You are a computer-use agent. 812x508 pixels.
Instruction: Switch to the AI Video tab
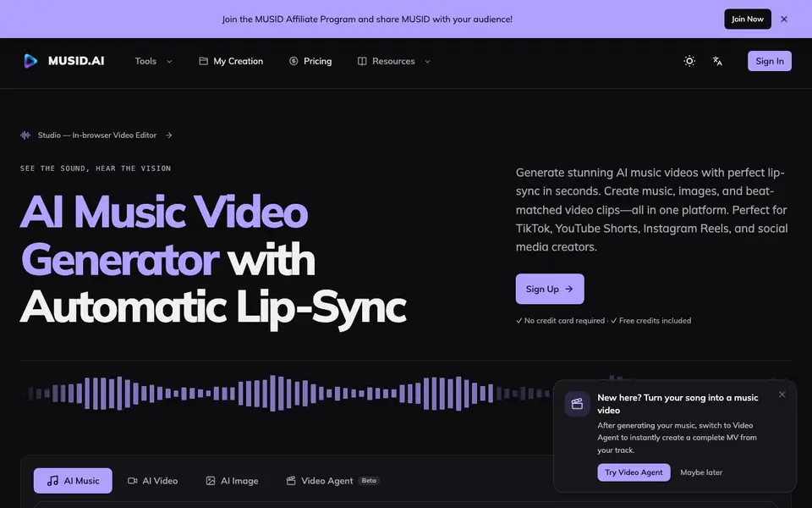click(153, 481)
